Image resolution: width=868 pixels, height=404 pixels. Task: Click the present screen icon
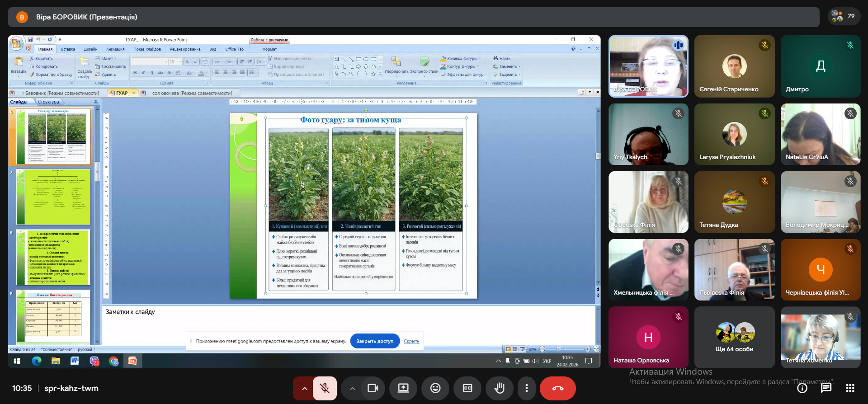click(x=403, y=388)
